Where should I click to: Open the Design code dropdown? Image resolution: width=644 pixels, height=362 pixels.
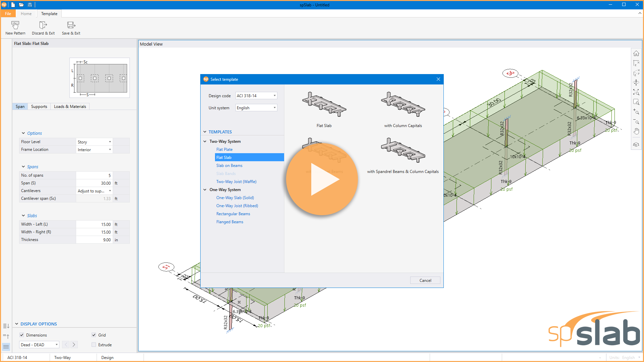pos(256,96)
